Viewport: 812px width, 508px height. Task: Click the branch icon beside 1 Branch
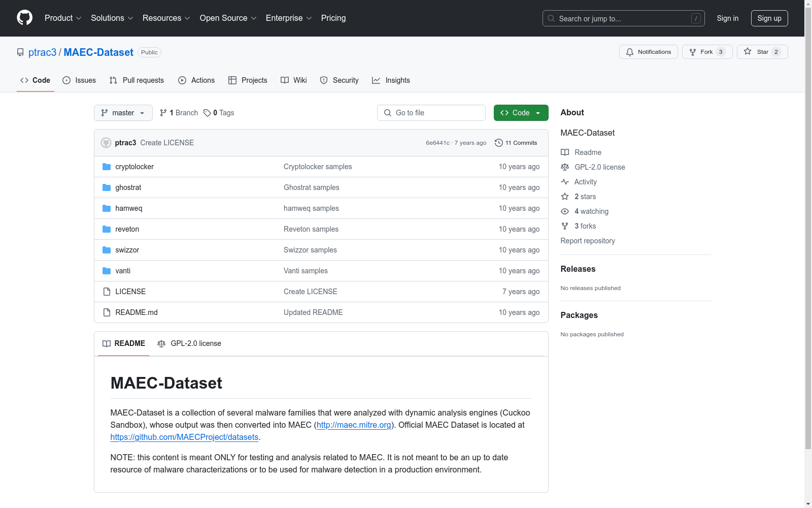pos(163,113)
